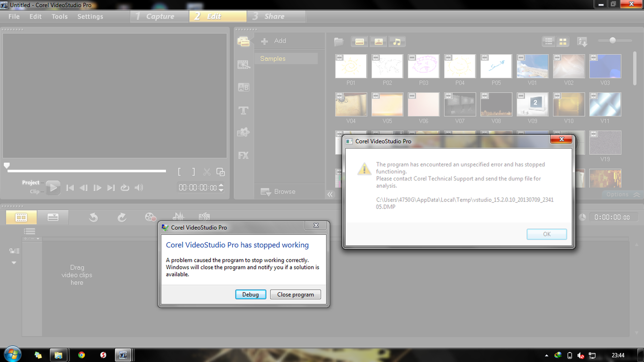
Task: Switch to Timeline view
Action: tap(53, 217)
